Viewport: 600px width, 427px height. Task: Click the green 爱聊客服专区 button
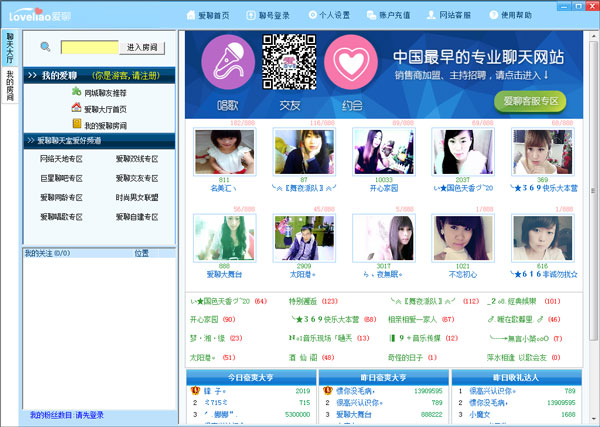point(530,101)
